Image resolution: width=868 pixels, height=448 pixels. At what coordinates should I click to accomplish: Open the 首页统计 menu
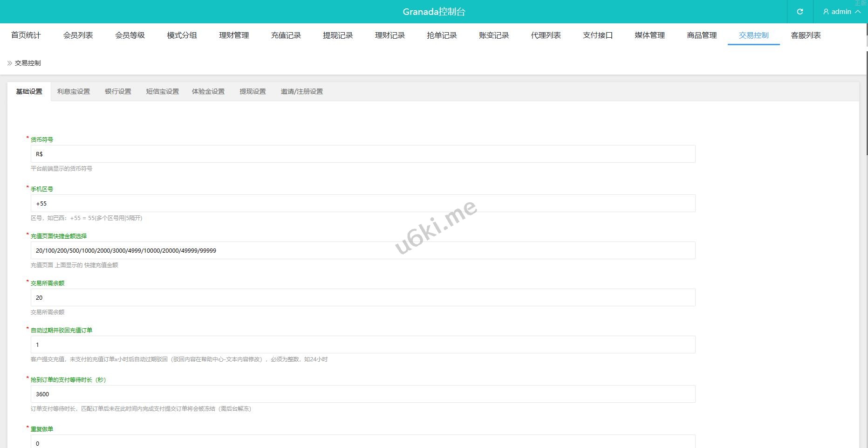[x=26, y=35]
